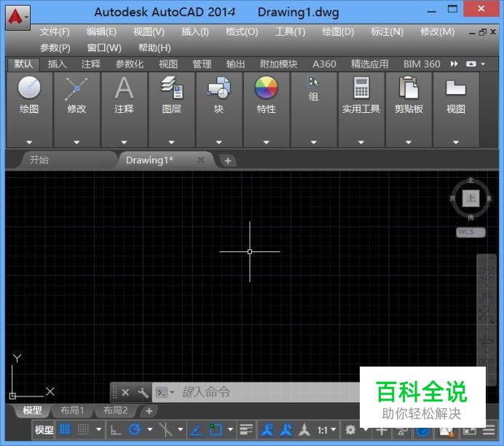This screenshot has width=504, height=446.
Task: Open the 块 (Block) panel icon
Action: coord(218,88)
